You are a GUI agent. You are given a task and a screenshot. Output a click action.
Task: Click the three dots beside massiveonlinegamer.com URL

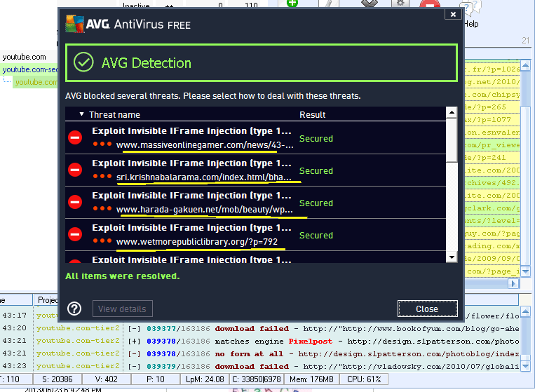102,144
